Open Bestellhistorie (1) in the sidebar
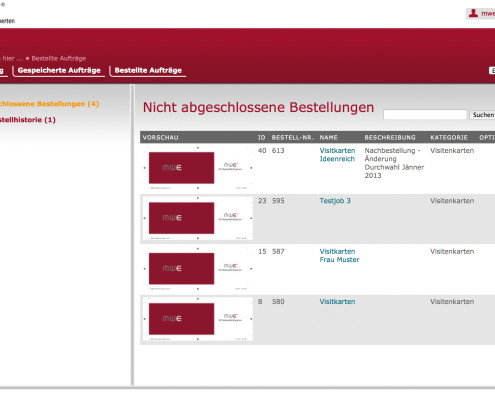 (x=28, y=120)
